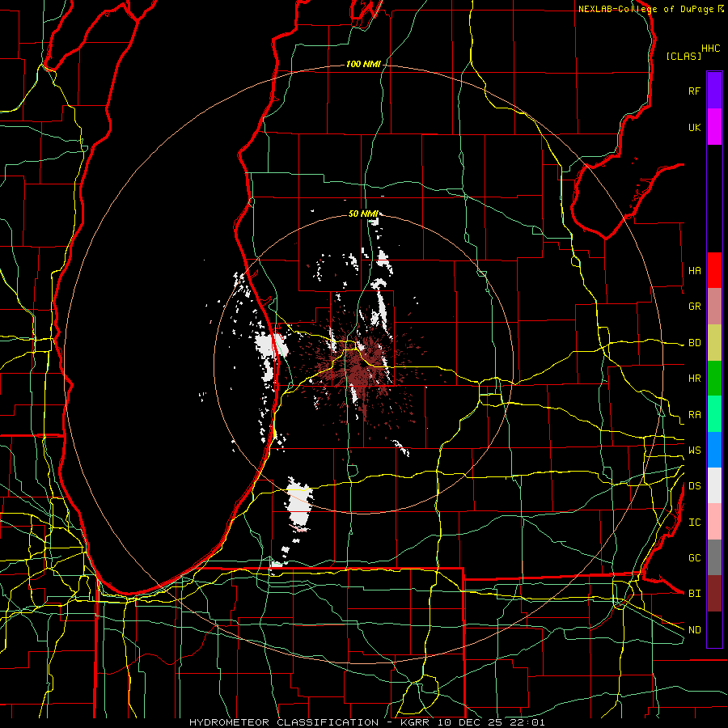
Task: Click the RF legend label
Action: tap(694, 91)
